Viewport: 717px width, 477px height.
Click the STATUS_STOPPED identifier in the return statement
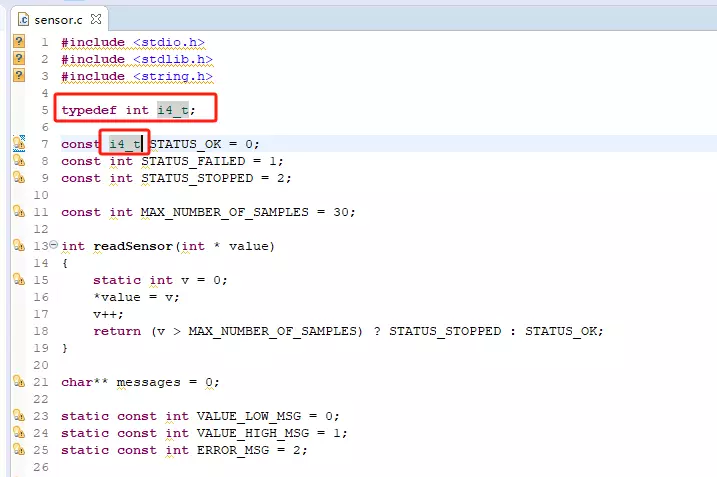445,331
